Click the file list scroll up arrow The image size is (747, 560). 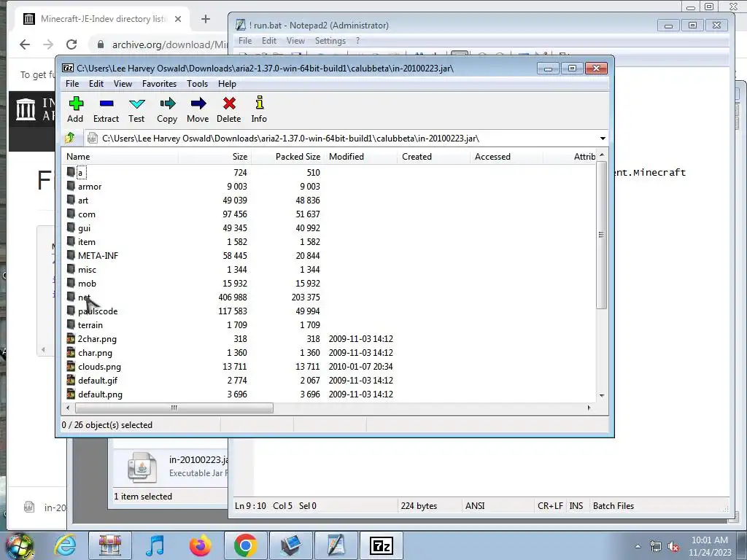(x=602, y=155)
